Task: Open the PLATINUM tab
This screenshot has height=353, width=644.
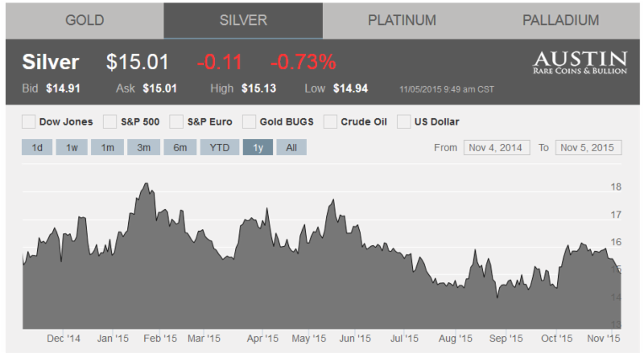Action: pyautogui.click(x=402, y=20)
